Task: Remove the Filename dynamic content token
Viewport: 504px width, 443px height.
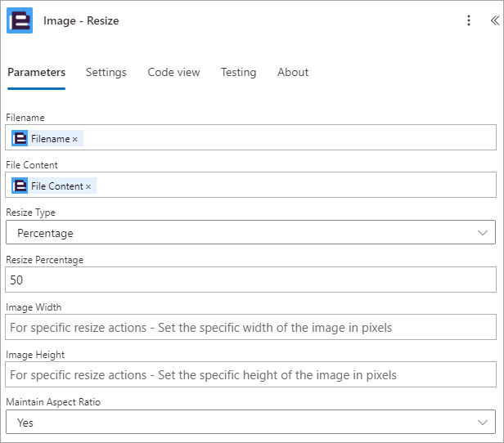Action: tap(75, 139)
